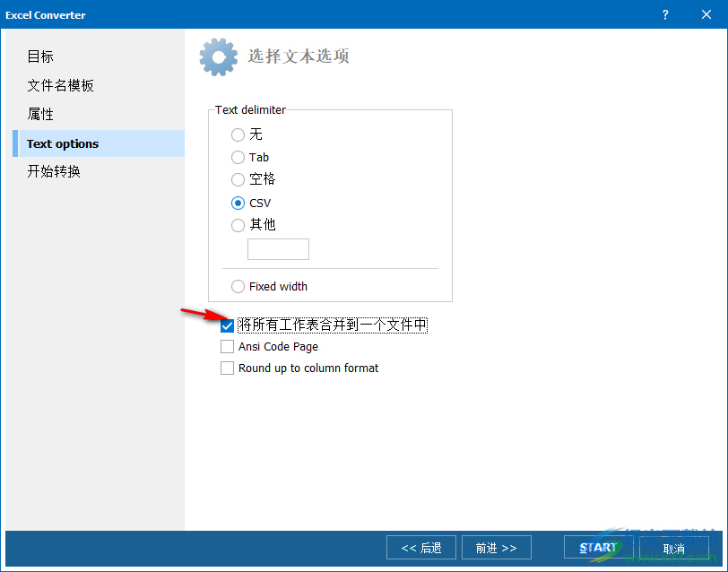Viewport: 728px width, 572px height.
Task: Click the START button
Action: 599,548
